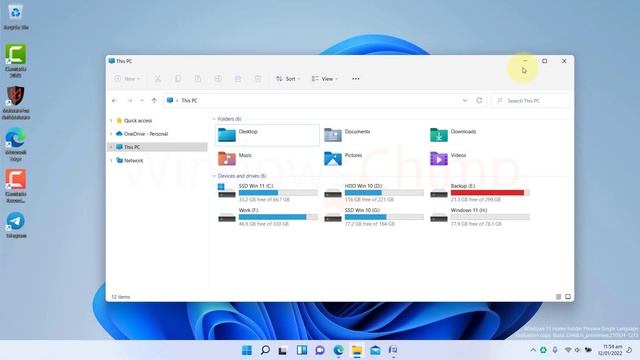Image resolution: width=640 pixels, height=360 pixels.
Task: Open the Telegram desktop shortcut
Action: pyautogui.click(x=16, y=225)
